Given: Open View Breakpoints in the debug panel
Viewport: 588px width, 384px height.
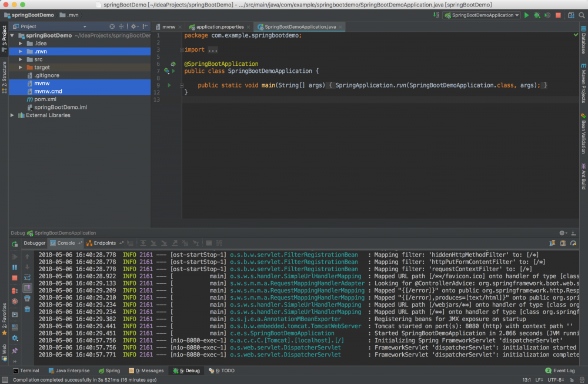Looking at the screenshot, I should click(x=14, y=290).
